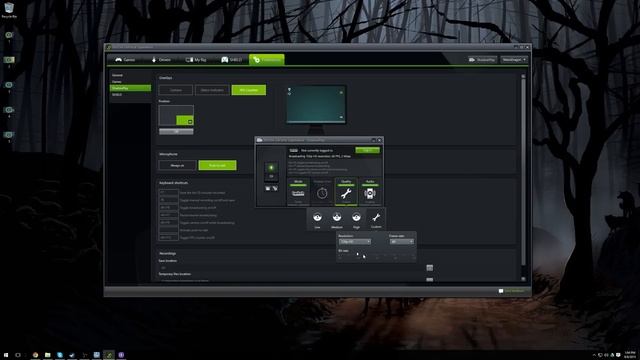Select Games in the preferences sidebar

[x=130, y=82]
